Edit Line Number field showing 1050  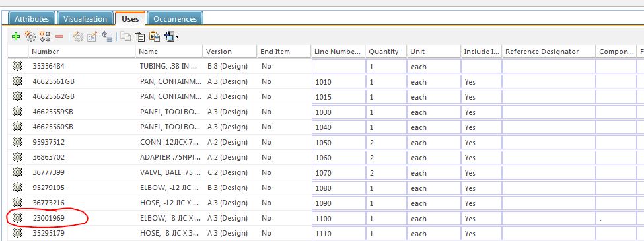coord(339,143)
